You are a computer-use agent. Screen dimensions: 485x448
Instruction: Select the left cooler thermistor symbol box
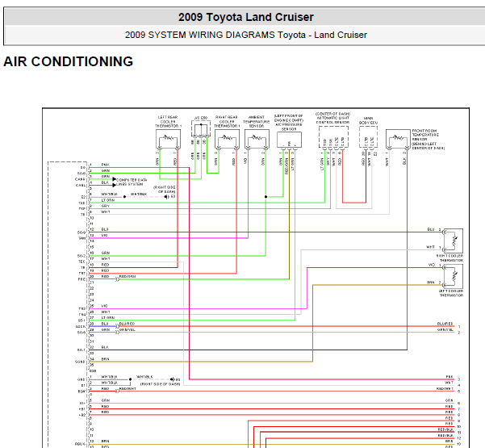(x=454, y=277)
